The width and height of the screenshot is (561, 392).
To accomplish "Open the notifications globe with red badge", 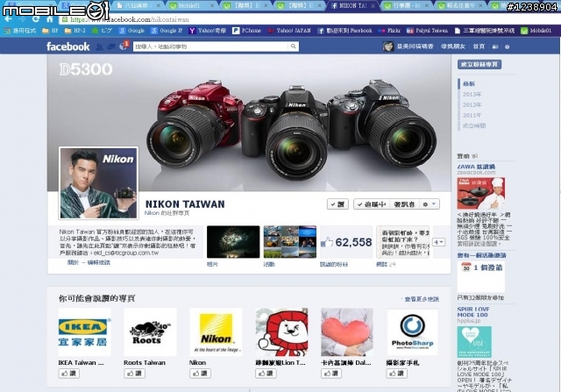I will [x=124, y=46].
